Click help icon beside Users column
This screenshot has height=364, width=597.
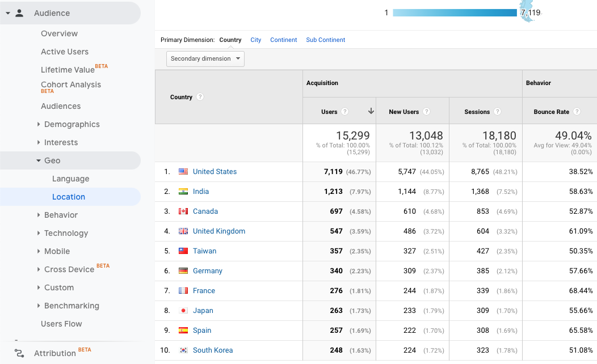[344, 112]
